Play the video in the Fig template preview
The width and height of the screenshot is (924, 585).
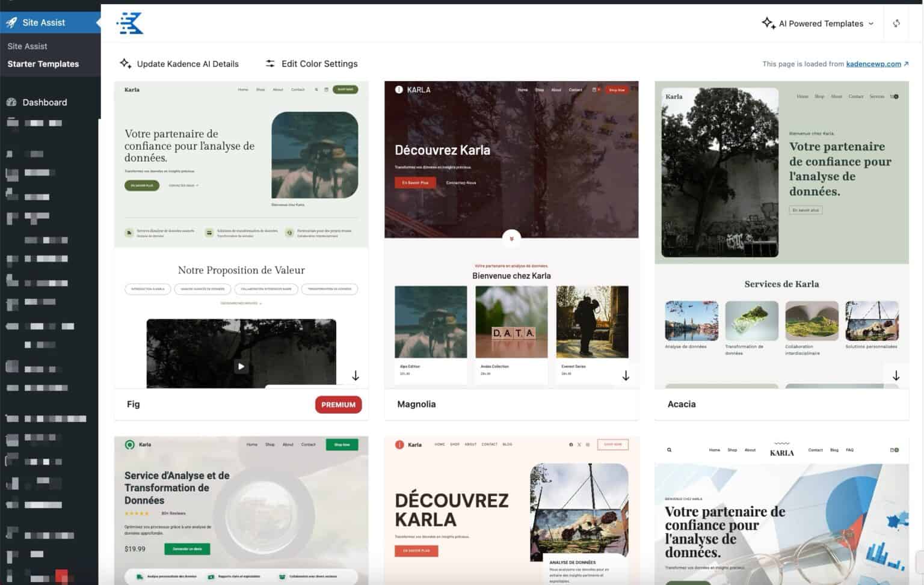point(241,366)
